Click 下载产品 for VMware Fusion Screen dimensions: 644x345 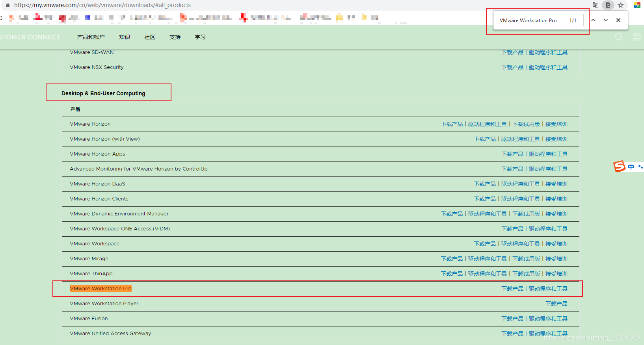[512, 319]
